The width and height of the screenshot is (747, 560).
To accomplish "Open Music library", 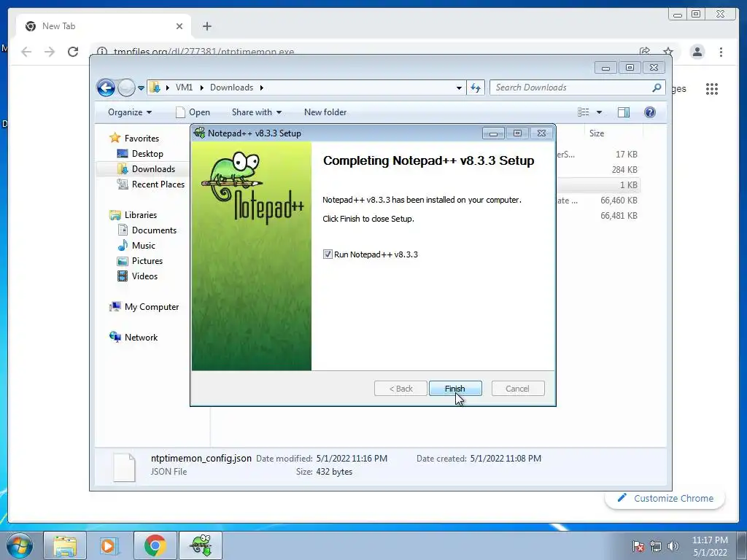I will click(x=144, y=246).
